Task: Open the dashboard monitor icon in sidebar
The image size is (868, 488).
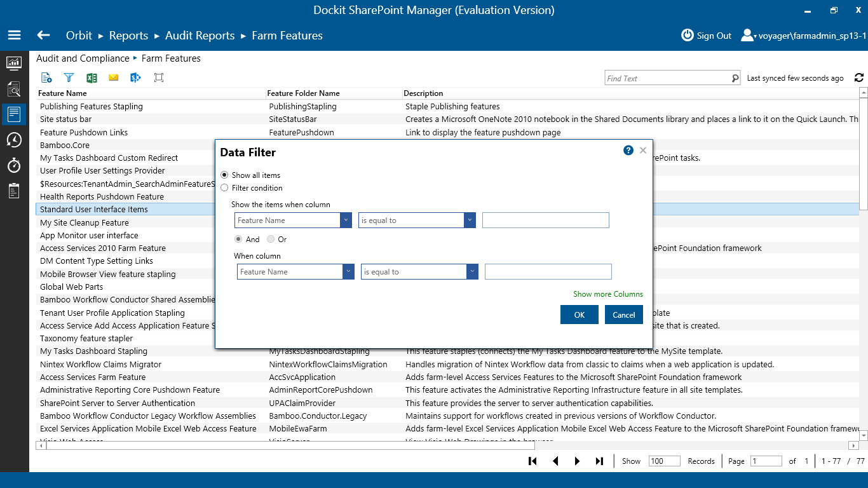Action: coord(14,63)
